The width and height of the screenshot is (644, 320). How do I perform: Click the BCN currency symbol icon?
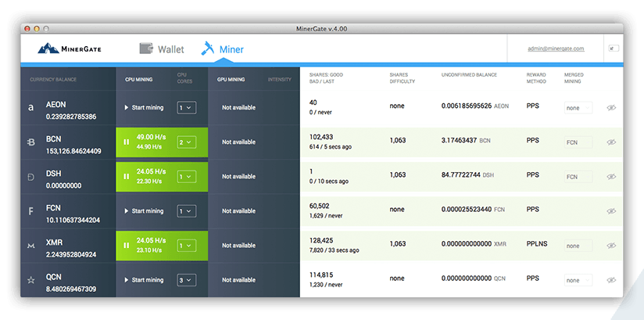(30, 142)
